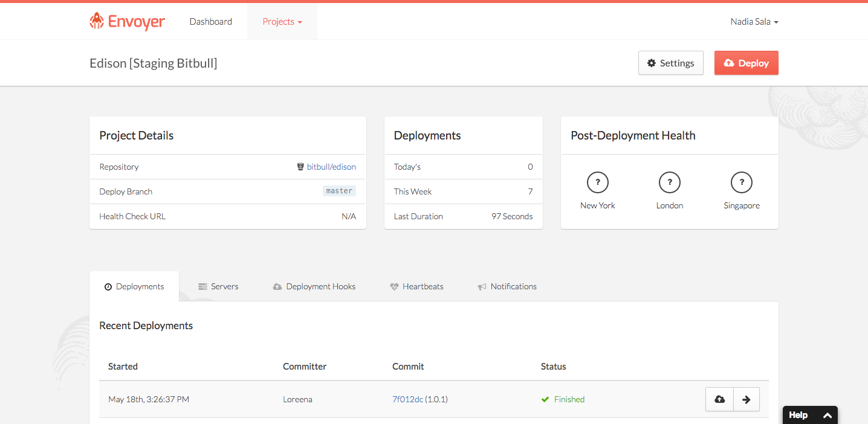Click the red Deploy button
The image size is (868, 424).
click(x=747, y=63)
